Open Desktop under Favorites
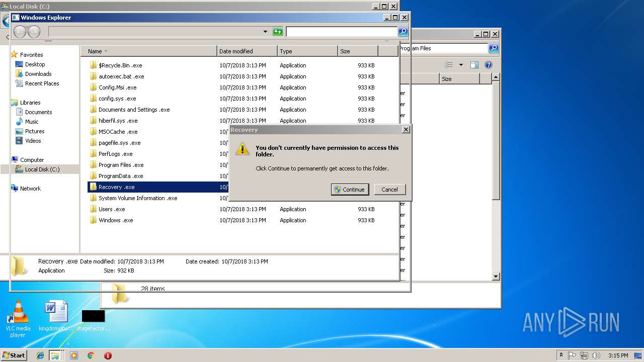 [35, 64]
